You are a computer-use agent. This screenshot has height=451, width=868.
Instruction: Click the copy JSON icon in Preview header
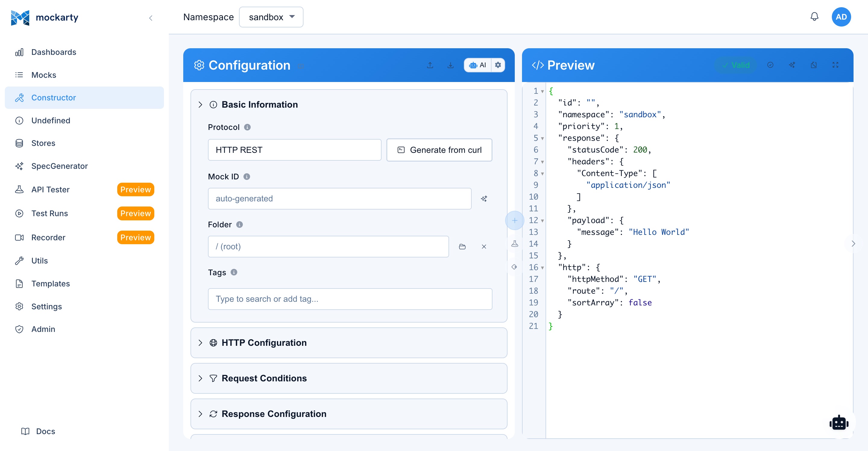(814, 65)
